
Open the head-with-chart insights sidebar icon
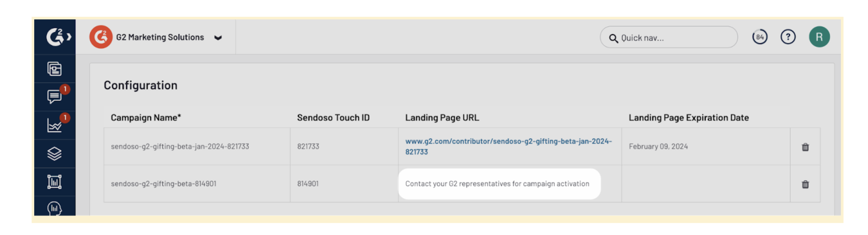(55, 208)
